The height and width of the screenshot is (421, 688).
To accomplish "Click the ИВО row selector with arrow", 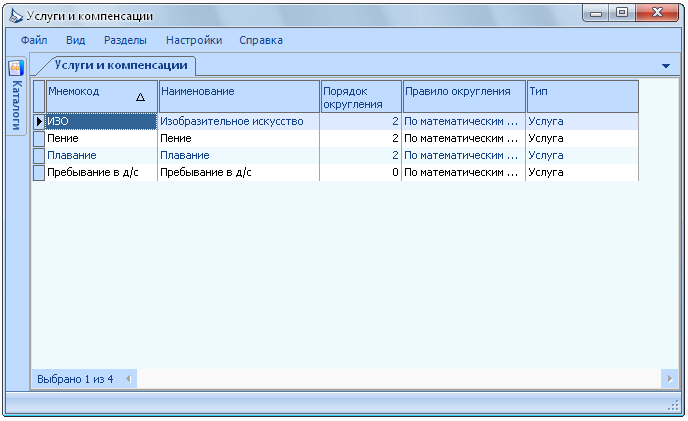I will [39, 121].
